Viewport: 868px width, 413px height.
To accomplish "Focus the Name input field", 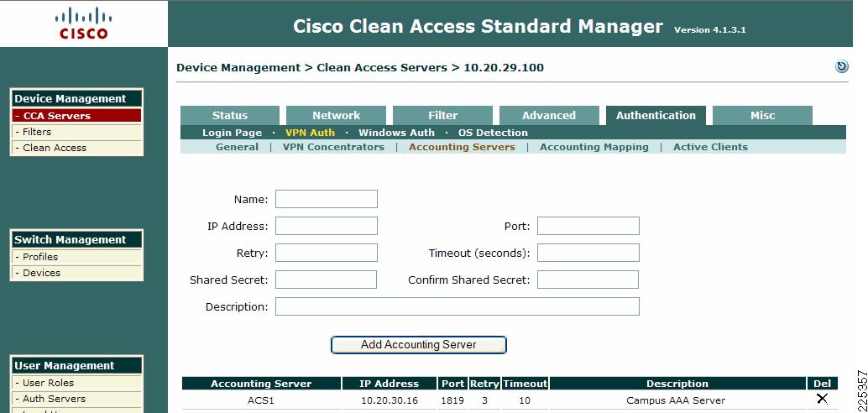I will click(x=327, y=199).
